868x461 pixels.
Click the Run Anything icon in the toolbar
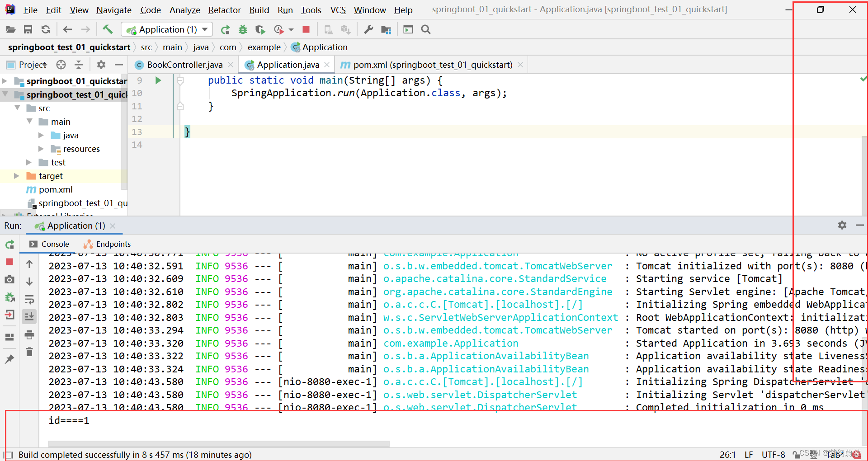pyautogui.click(x=408, y=29)
